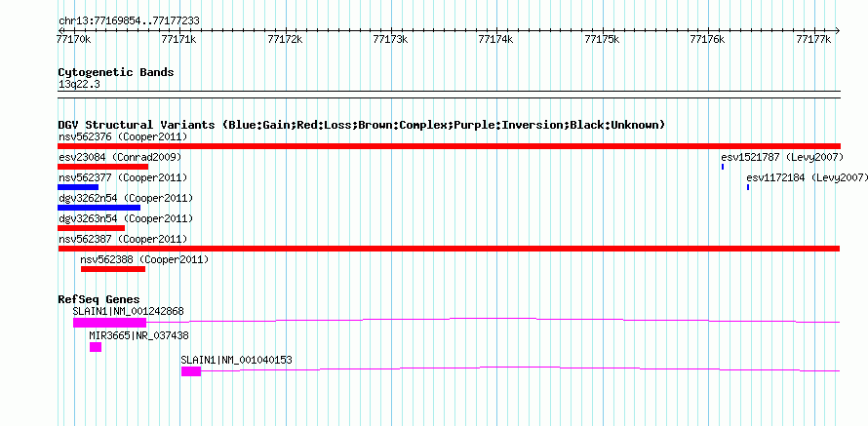
Task: Click the small blue esv1521787 marker
Action: (723, 167)
